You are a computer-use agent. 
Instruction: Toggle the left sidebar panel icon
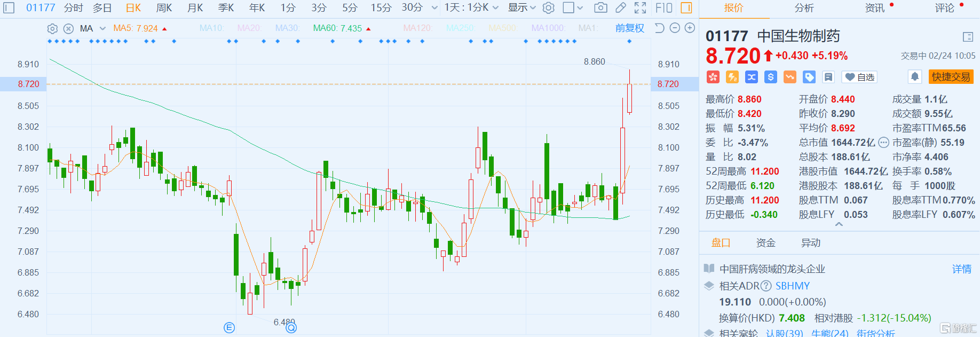pyautogui.click(x=9, y=7)
